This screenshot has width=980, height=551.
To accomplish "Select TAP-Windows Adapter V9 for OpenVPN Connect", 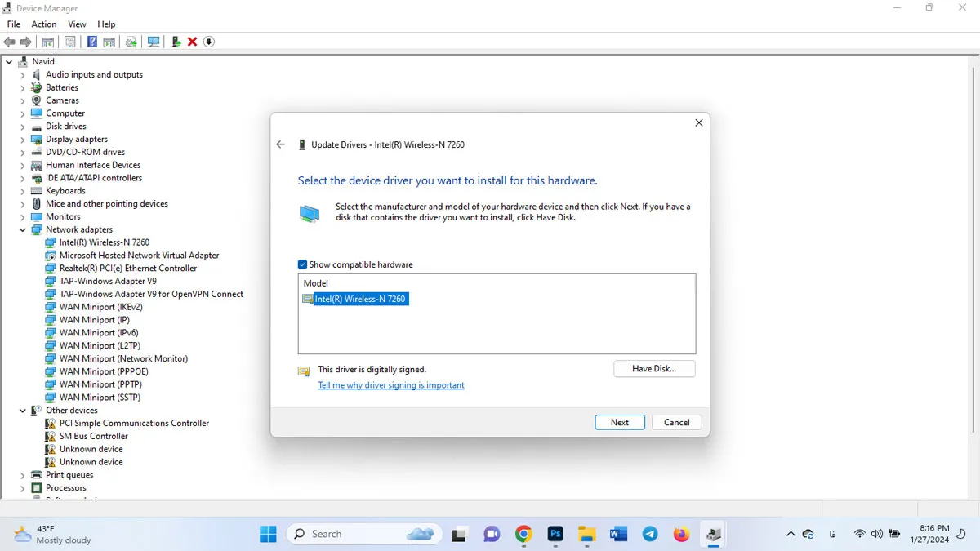I will point(151,294).
